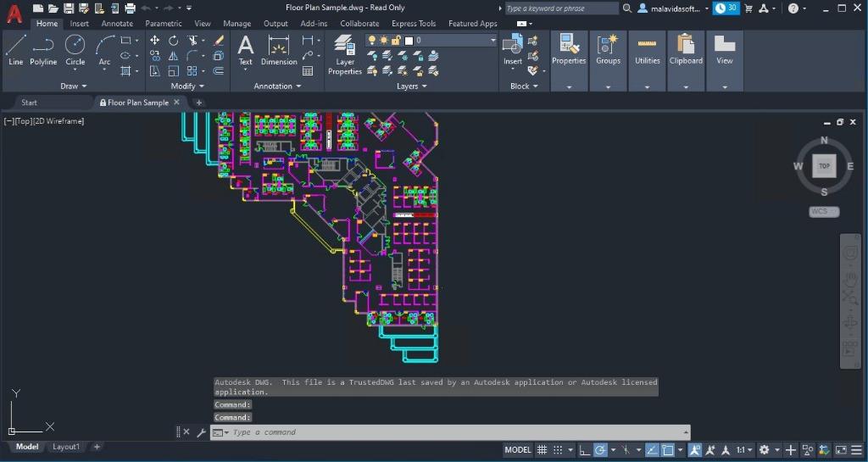
Task: Expand the Layers panel dropdown
Action: point(412,86)
